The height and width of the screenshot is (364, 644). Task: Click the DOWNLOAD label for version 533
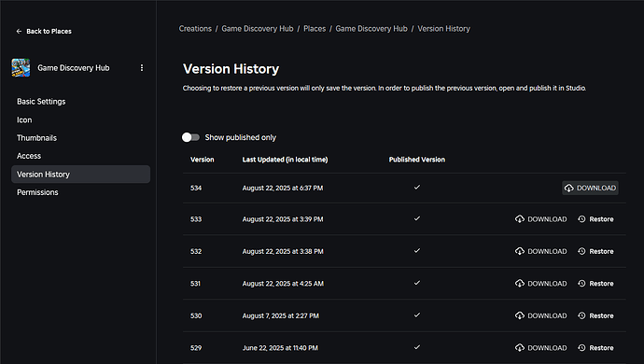click(x=547, y=219)
